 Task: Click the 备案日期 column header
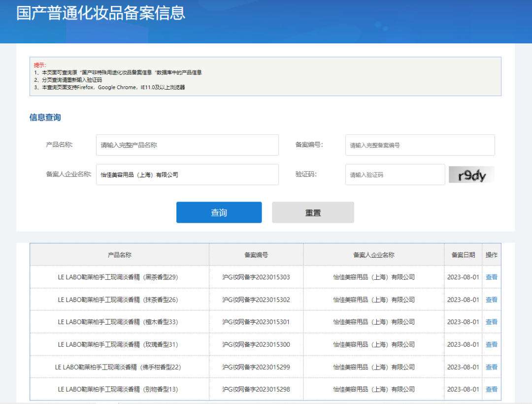[463, 255]
